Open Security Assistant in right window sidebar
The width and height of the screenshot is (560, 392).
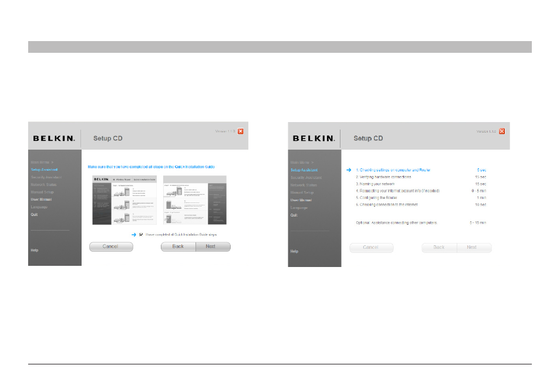306,177
